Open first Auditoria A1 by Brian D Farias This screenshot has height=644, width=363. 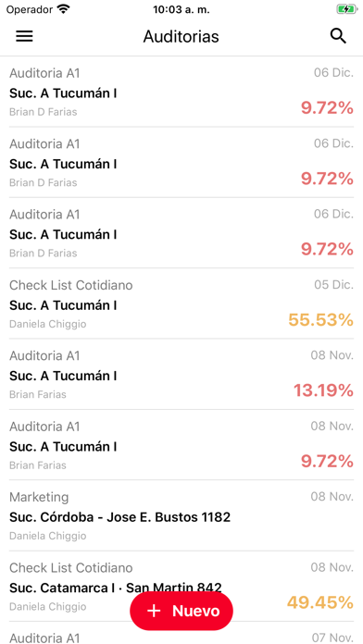(x=181, y=92)
